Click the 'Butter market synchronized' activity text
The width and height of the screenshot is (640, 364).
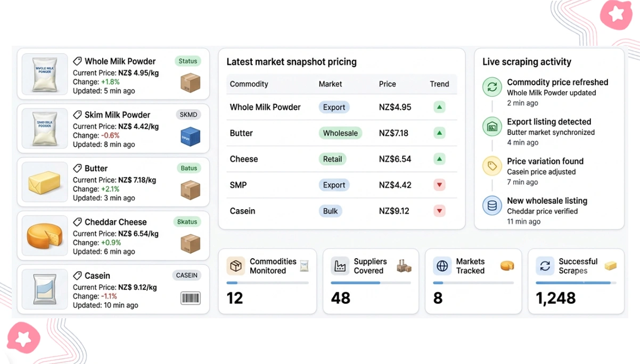[x=551, y=132]
